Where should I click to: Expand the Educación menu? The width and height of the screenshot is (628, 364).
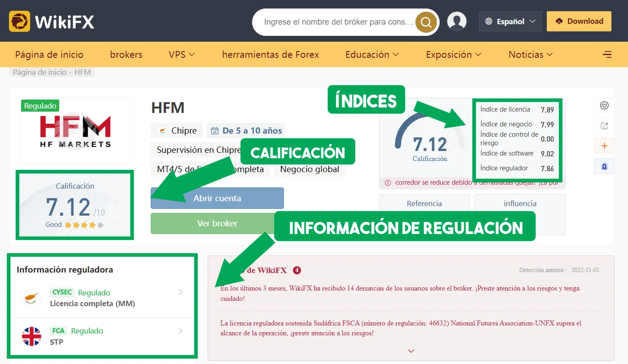point(372,55)
